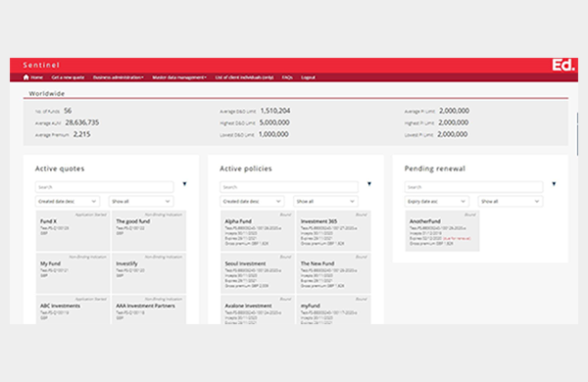Image resolution: width=588 pixels, height=382 pixels.
Task: Open the ABC Investments quote card
Action: [x=73, y=310]
